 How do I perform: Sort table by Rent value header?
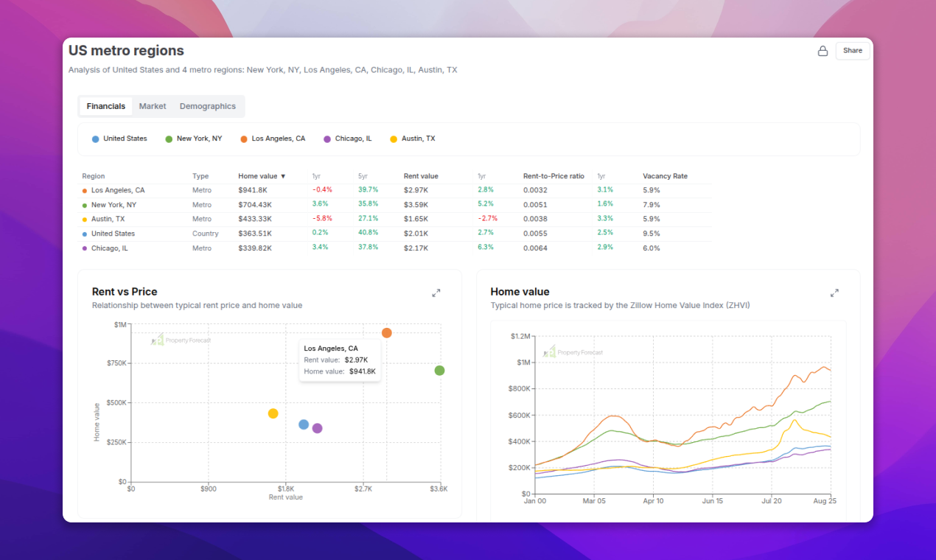(421, 176)
